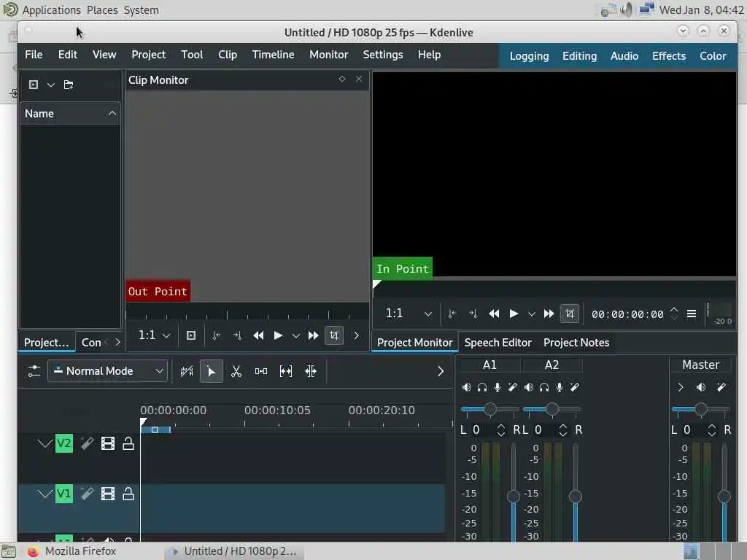Open Project Monitor hamburger options menu
This screenshot has width=747, height=560.
coord(692,314)
